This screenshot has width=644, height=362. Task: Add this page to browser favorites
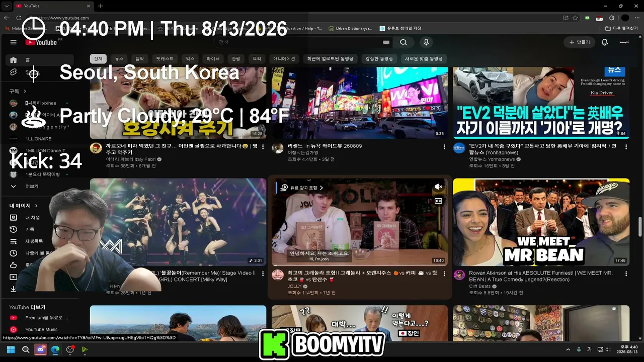[575, 18]
